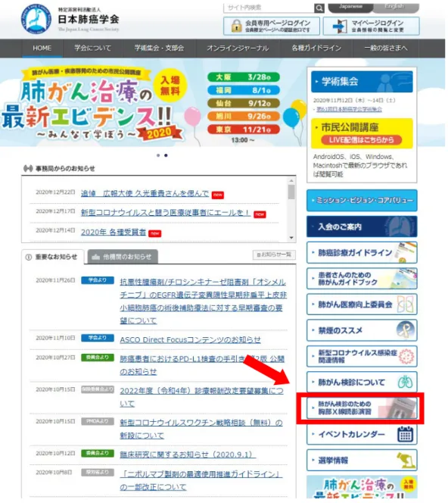The image size is (448, 503).
Task: Click the lungs icon on 肺がん検診について
Action: tap(405, 382)
